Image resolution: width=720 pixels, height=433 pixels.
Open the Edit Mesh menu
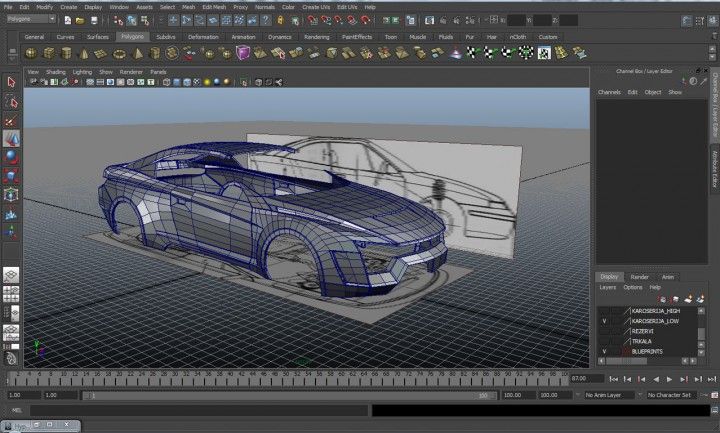[212, 6]
